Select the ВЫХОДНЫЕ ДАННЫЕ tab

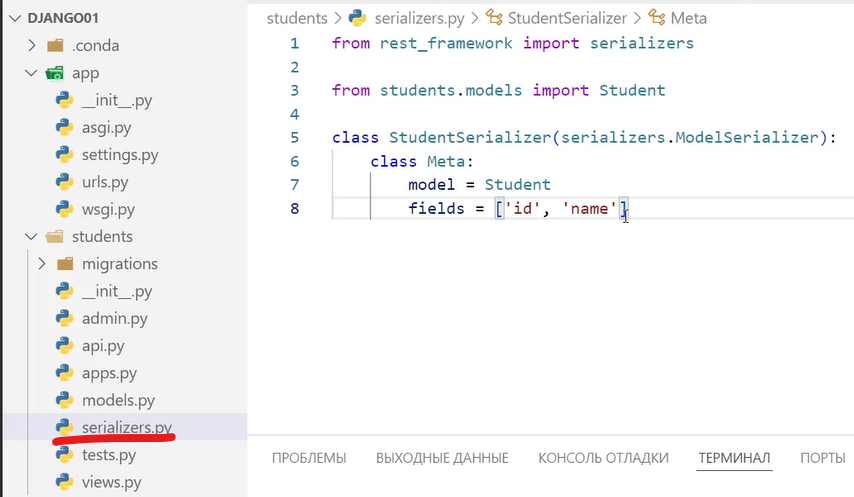pos(442,458)
